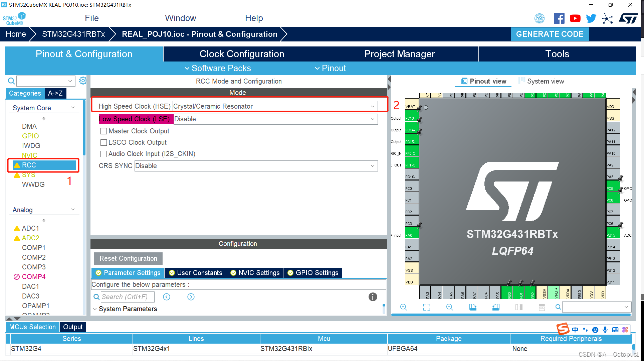
Task: Switch to the A->Z list tab
Action: pos(55,94)
